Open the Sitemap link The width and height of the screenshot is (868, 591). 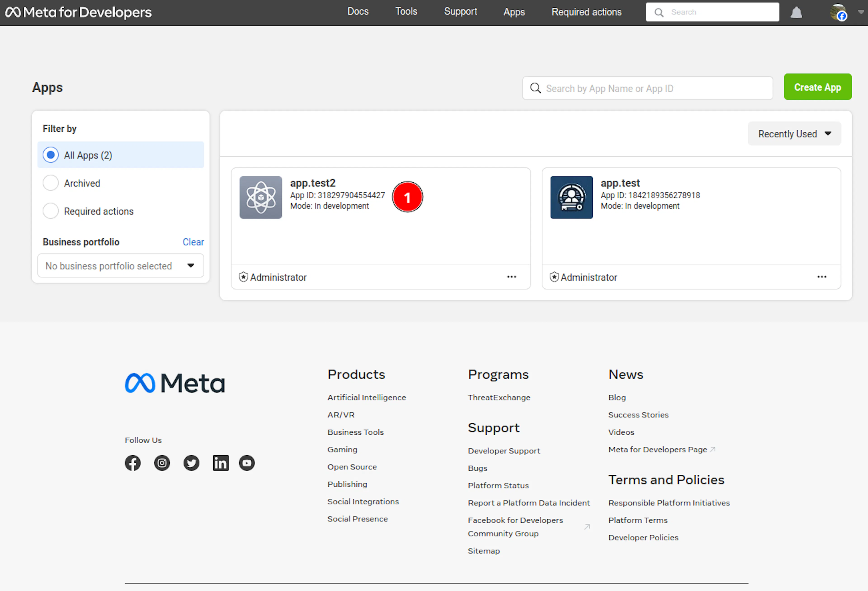point(483,551)
